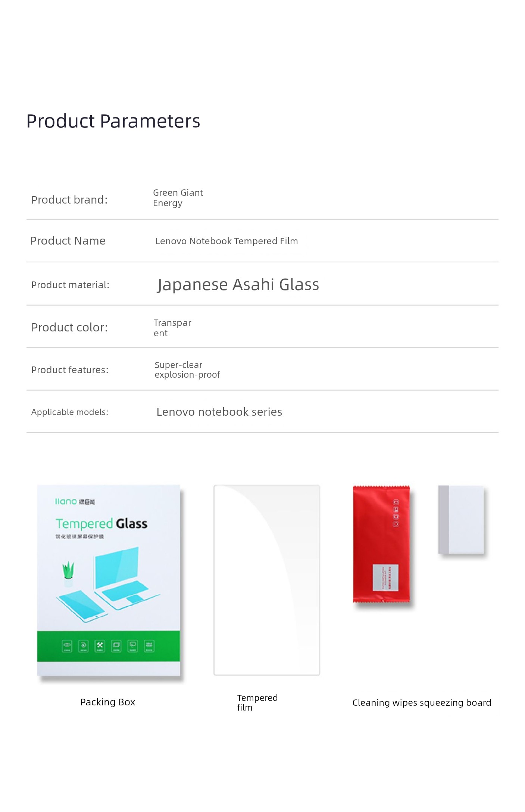The width and height of the screenshot is (525, 812).
Task: Click the white label on red wipes packet
Action: click(385, 577)
